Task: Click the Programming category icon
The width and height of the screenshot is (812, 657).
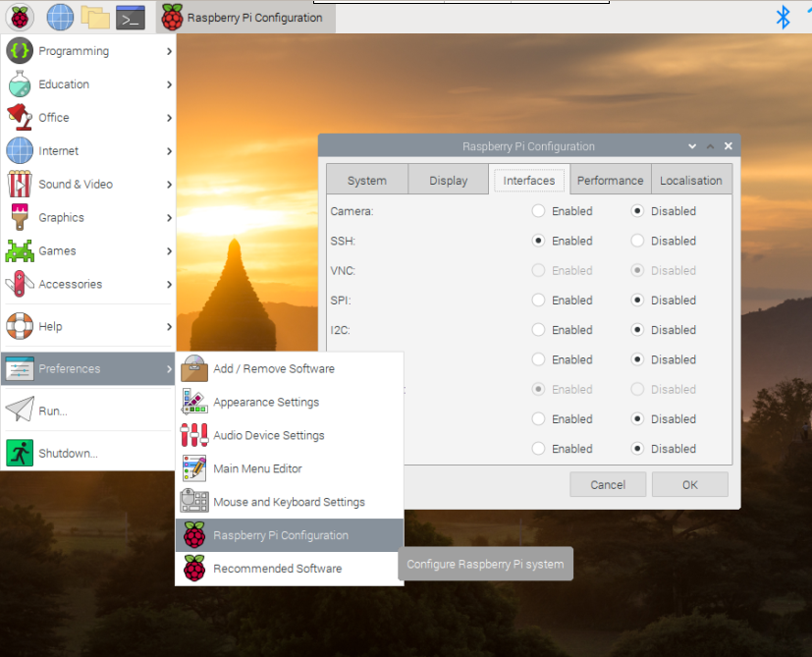Action: [x=20, y=51]
